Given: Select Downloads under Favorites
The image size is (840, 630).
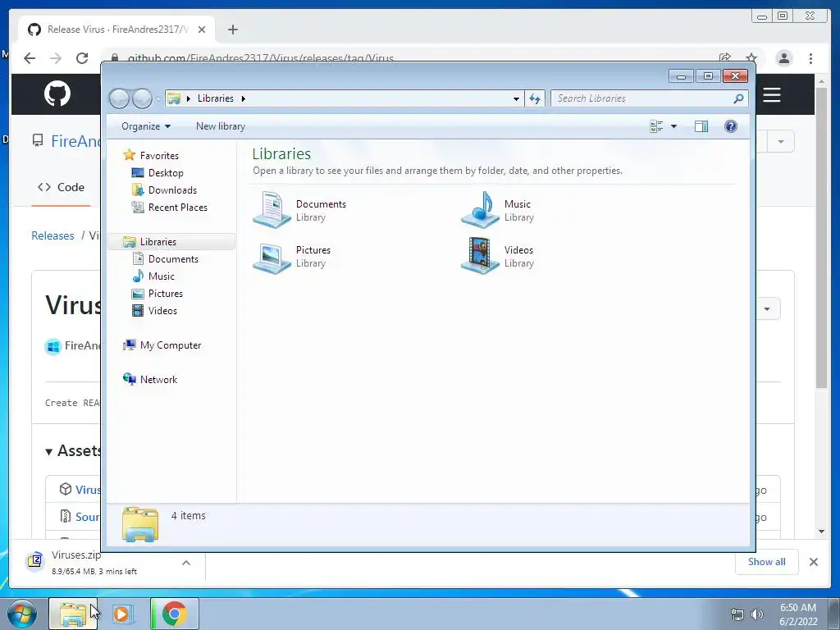Looking at the screenshot, I should point(172,190).
